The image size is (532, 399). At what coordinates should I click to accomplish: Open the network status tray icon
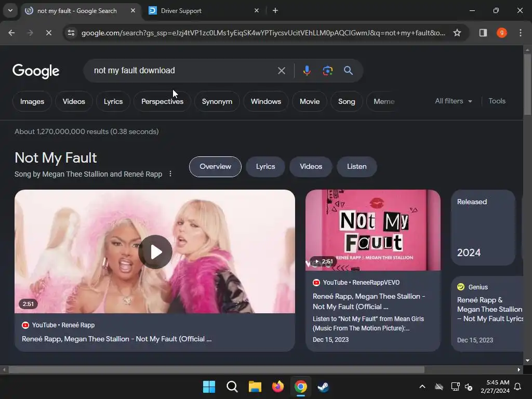point(455,387)
